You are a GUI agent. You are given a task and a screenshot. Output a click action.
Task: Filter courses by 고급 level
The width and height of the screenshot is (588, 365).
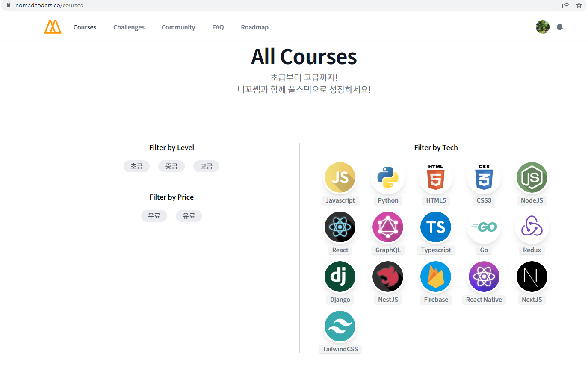pyautogui.click(x=206, y=166)
